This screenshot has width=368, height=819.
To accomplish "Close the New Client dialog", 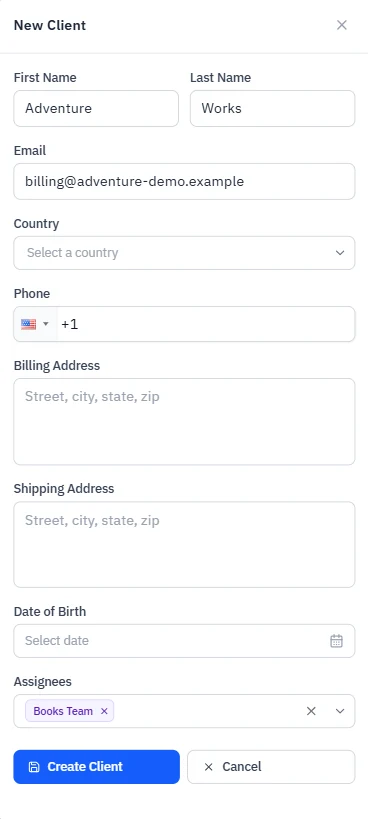I will coord(341,25).
